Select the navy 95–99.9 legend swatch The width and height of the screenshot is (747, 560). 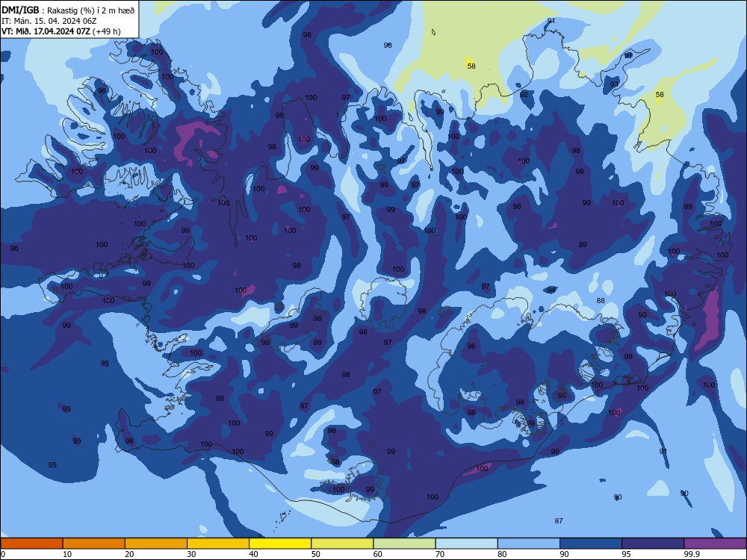[653, 544]
